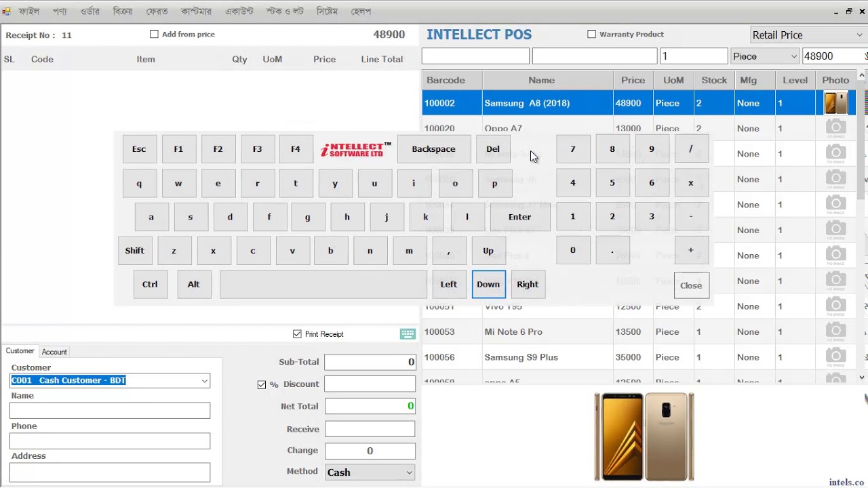
Task: Click the application icon in the title bar
Action: coord(7,12)
